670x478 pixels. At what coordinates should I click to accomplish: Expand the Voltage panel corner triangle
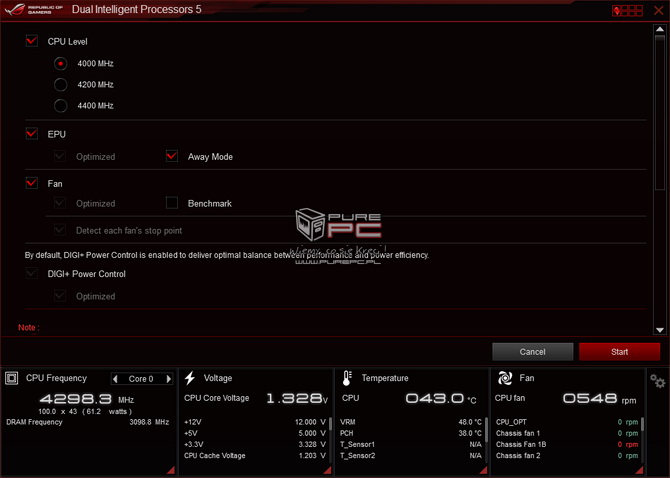click(x=328, y=470)
